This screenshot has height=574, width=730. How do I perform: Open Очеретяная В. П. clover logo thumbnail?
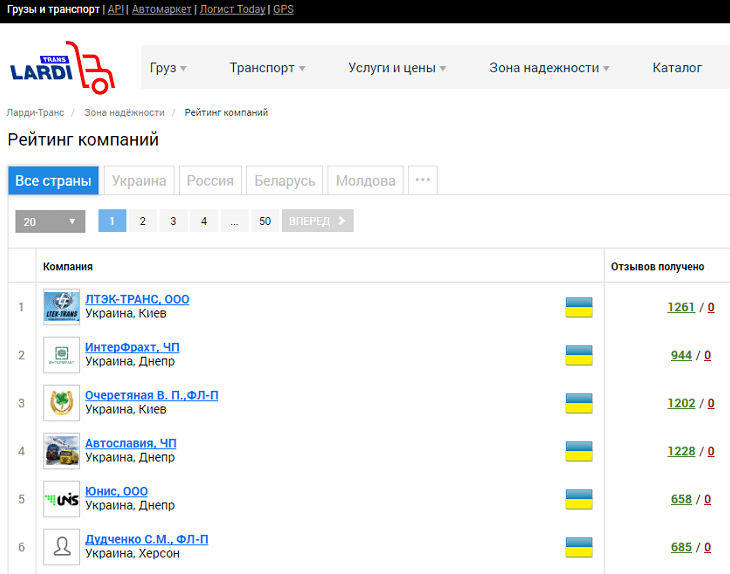point(61,403)
